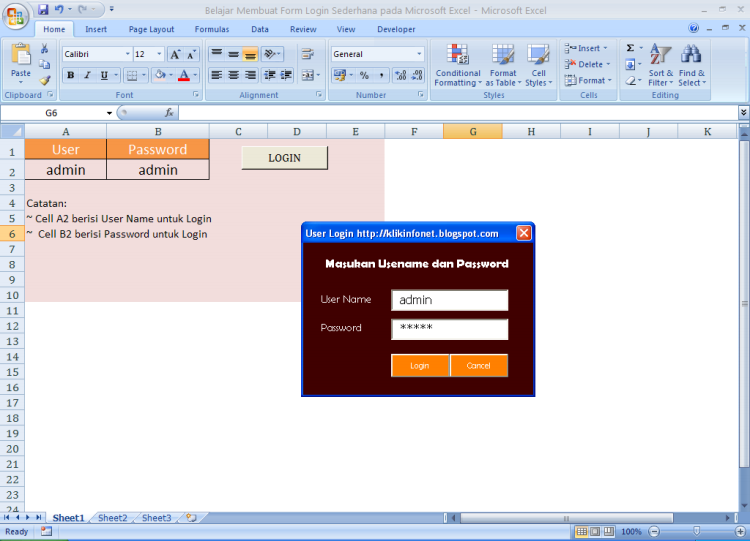Viewport: 750px width, 541px height.
Task: Click Increase Decimal icon
Action: point(400,75)
